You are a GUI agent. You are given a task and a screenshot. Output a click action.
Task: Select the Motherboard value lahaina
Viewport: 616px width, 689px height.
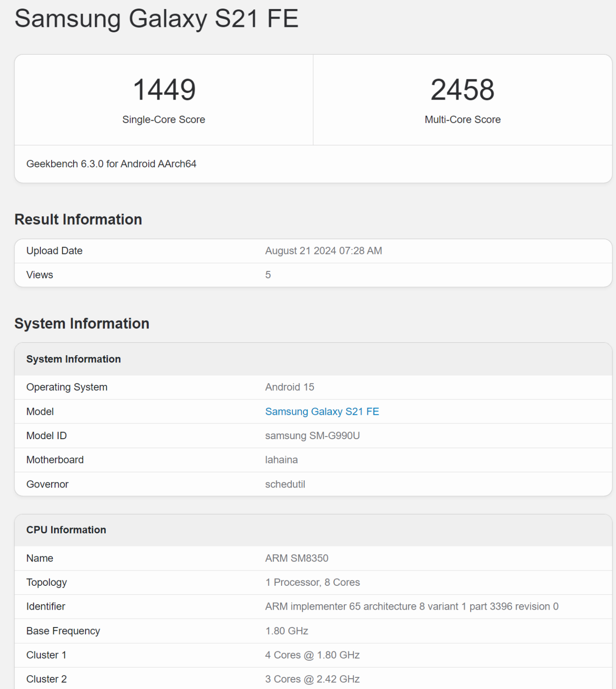point(282,459)
